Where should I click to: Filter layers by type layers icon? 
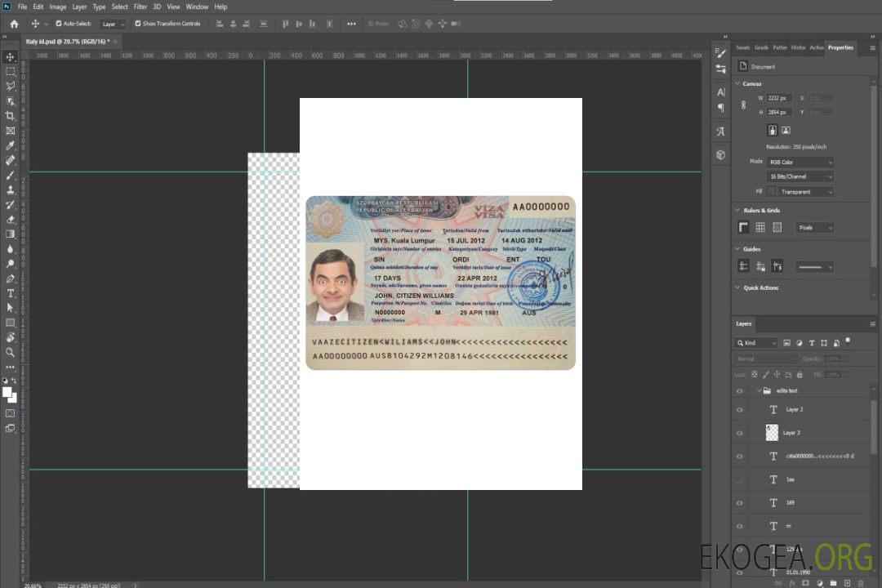coord(812,343)
